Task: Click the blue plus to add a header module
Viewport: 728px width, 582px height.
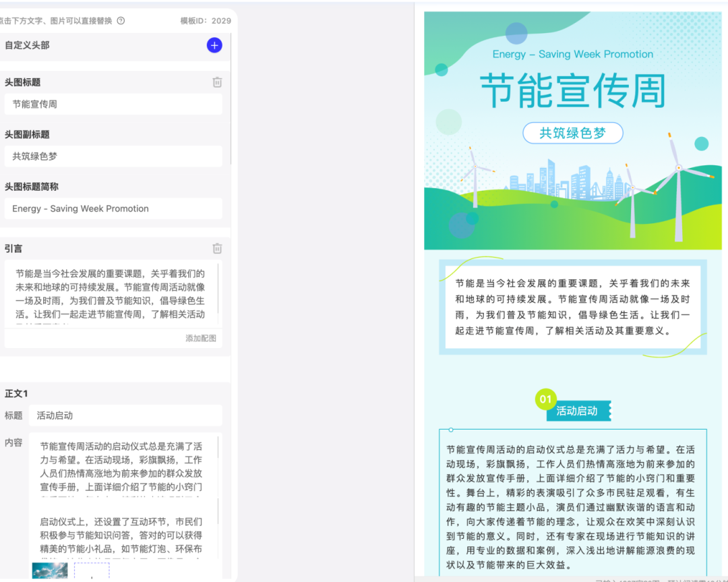Action: click(x=214, y=45)
